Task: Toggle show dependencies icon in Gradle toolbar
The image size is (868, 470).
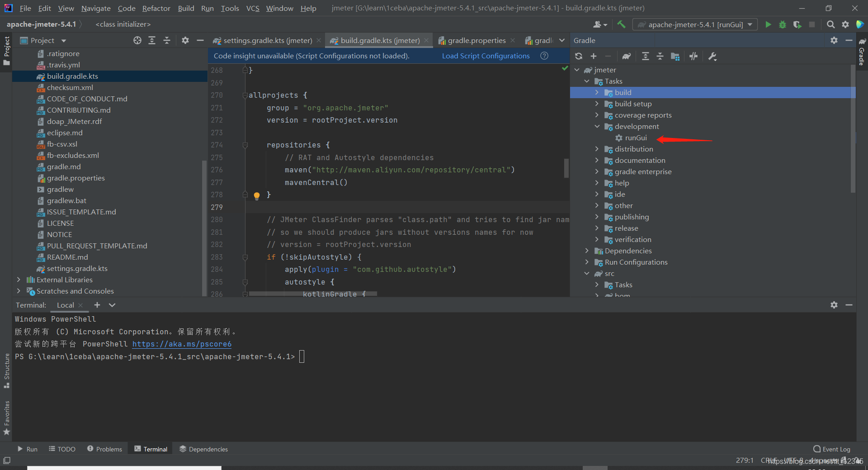Action: 675,56
